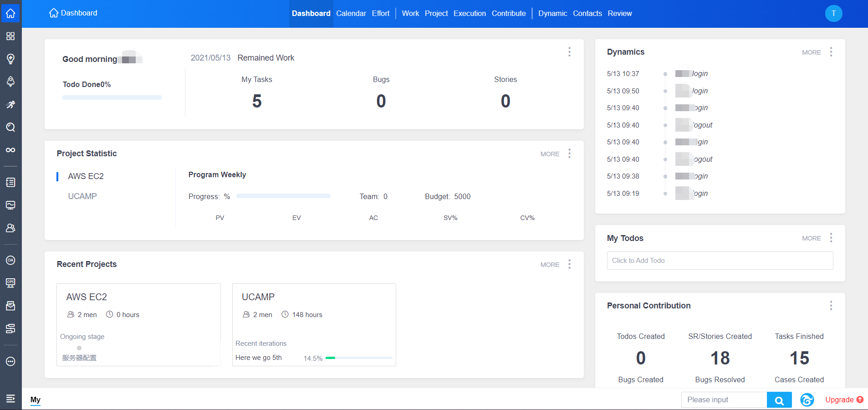
Task: Click the running figure icon in sidebar
Action: [10, 104]
